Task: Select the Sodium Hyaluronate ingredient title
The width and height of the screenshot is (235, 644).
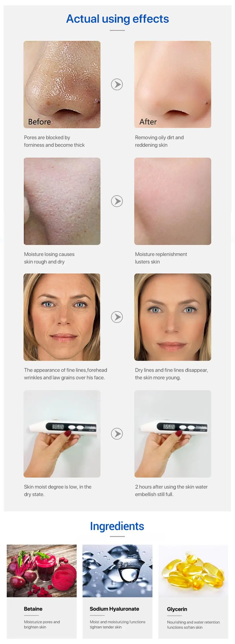Action: click(114, 609)
